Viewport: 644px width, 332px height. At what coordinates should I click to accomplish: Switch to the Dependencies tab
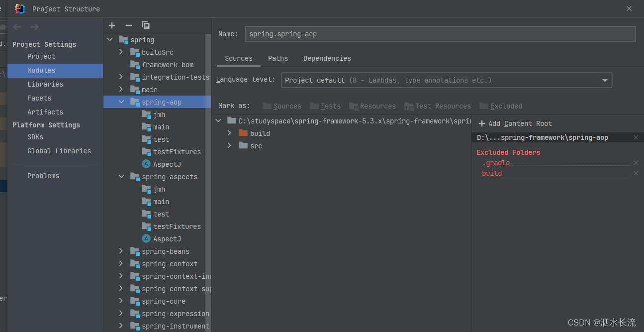coord(327,58)
